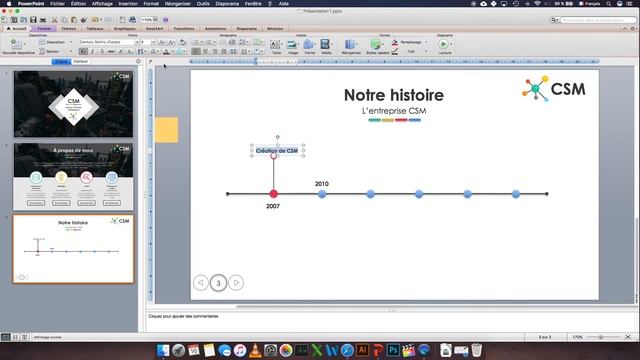Click the Trait line color icon
Viewport: 640px width, 360px height.
[x=395, y=51]
